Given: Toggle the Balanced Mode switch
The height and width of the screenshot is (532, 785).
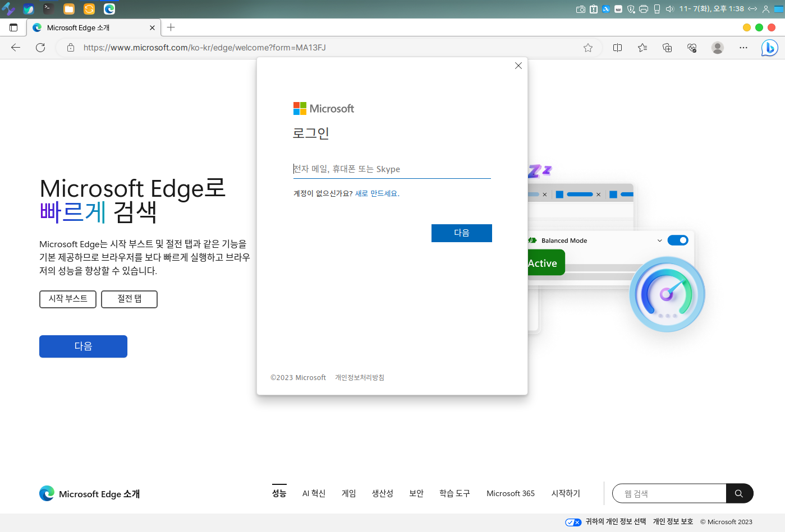Looking at the screenshot, I should (x=677, y=240).
